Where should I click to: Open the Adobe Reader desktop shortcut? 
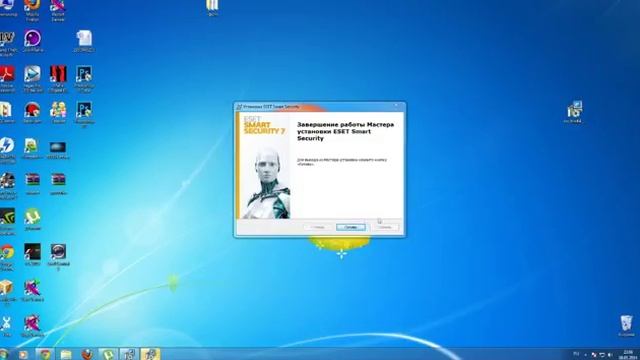click(x=7, y=74)
